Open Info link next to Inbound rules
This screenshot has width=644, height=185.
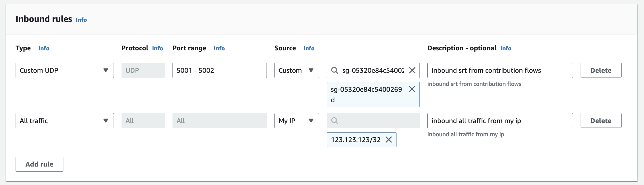81,20
